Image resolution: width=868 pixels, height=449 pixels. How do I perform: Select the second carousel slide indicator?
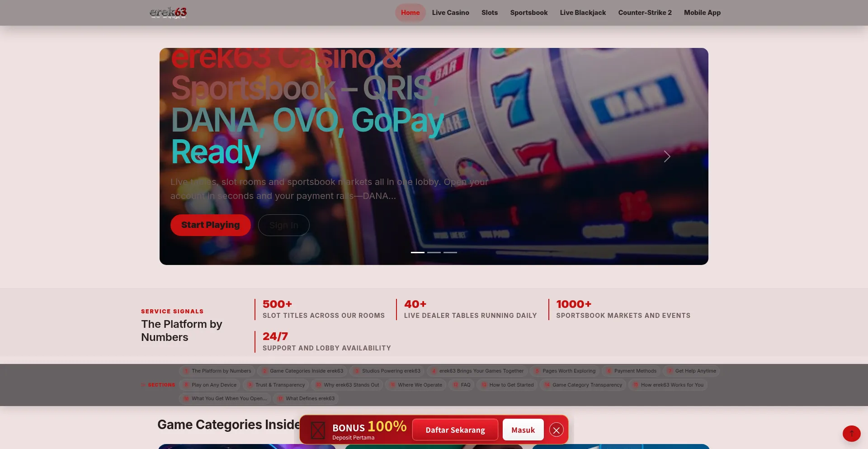[434, 252]
